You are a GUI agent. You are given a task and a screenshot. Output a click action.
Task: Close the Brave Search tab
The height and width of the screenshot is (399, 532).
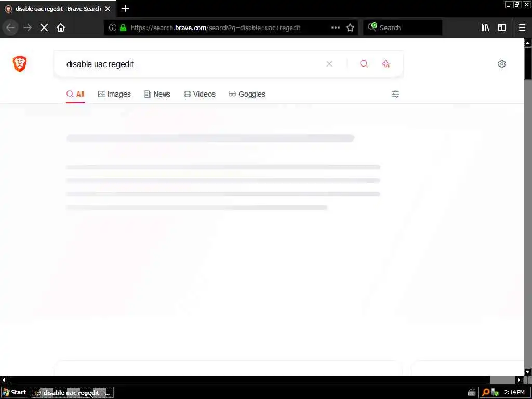click(108, 9)
